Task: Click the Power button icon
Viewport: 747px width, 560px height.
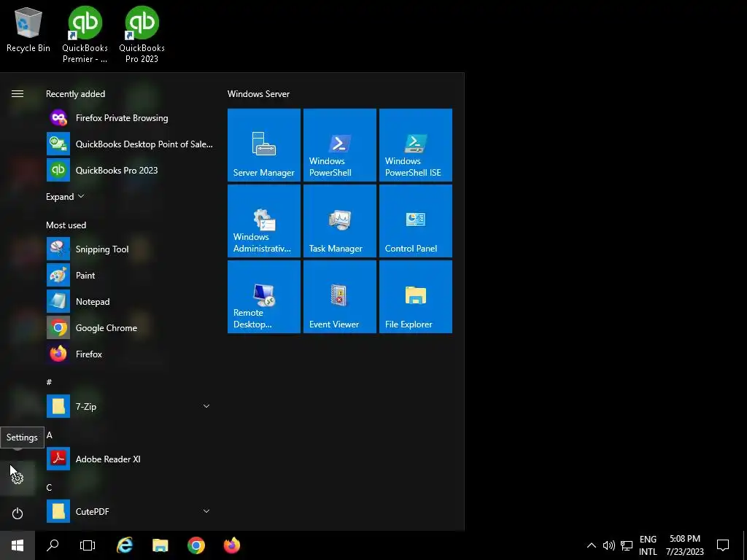Action: tap(18, 513)
